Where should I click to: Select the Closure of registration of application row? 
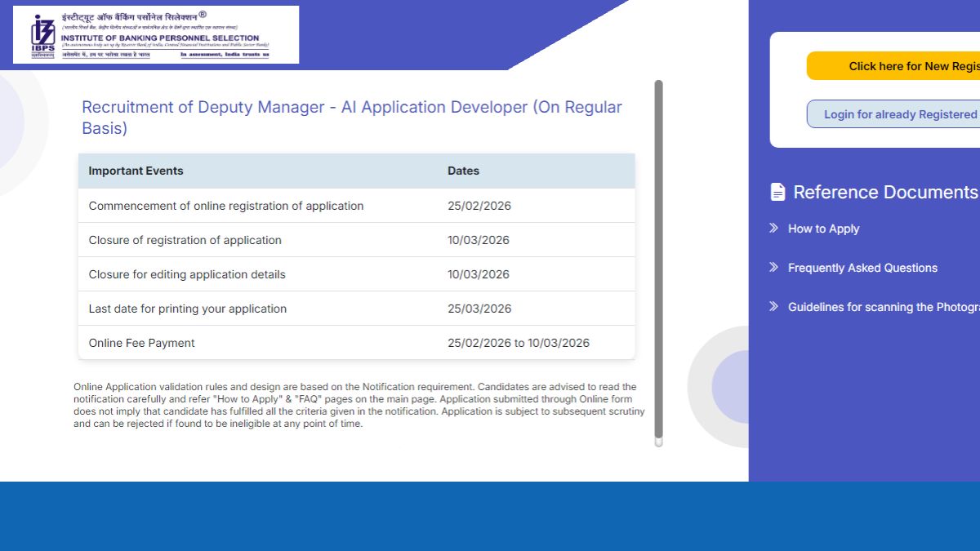coord(357,239)
